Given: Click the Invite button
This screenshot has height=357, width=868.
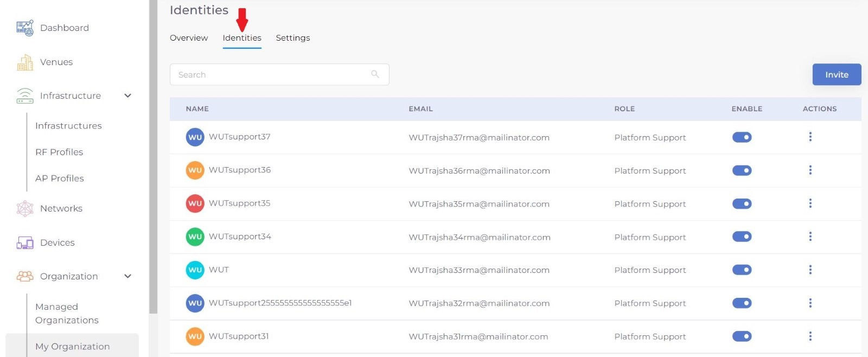Looking at the screenshot, I should tap(836, 75).
